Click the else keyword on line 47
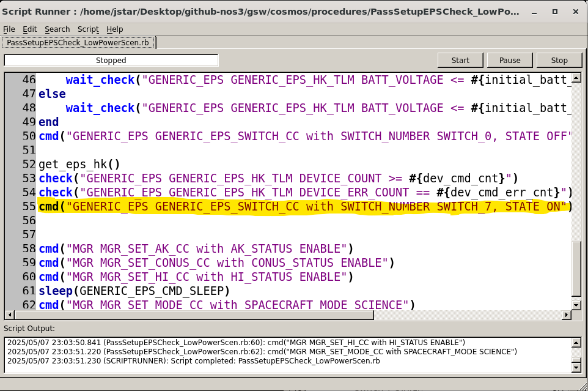Screen dimensions: 588x391 click(52, 94)
